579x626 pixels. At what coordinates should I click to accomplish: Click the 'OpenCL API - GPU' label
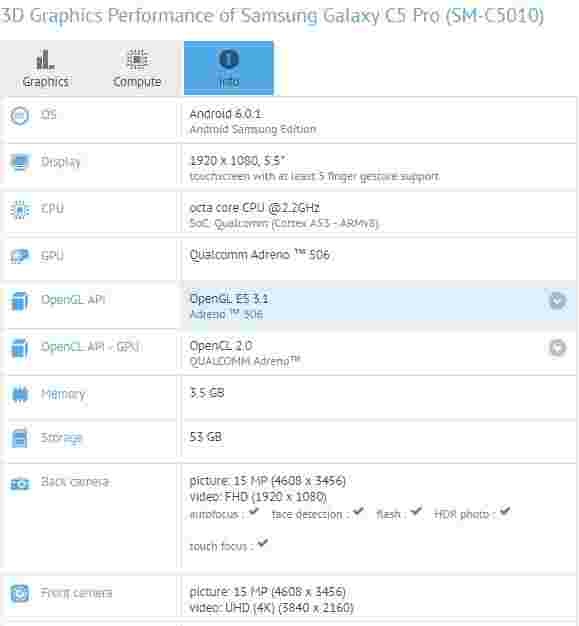90,347
